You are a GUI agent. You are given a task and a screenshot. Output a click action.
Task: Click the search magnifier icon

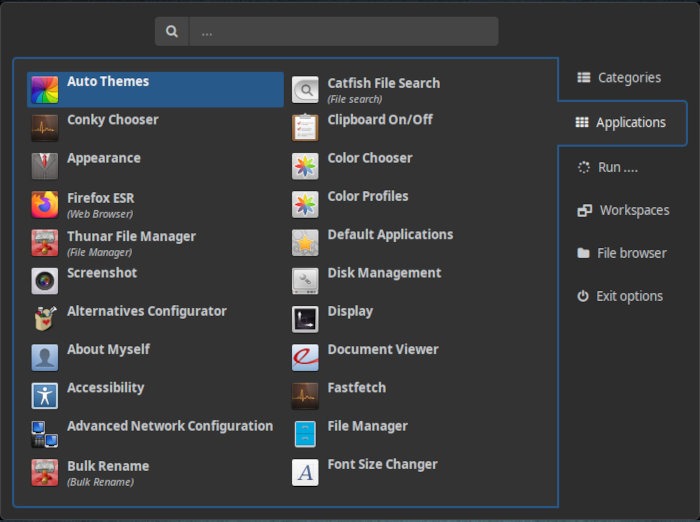pyautogui.click(x=172, y=31)
